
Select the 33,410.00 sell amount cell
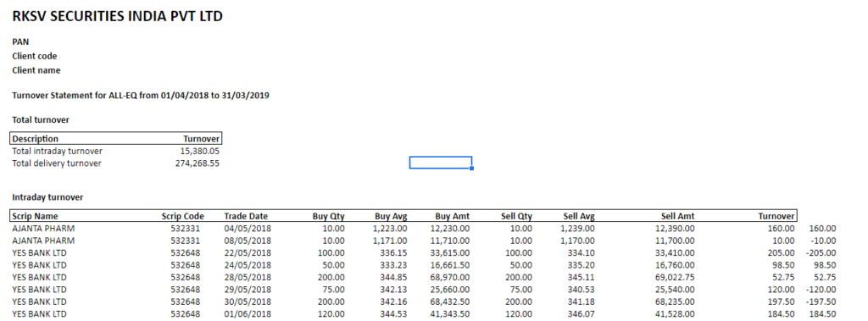point(675,252)
